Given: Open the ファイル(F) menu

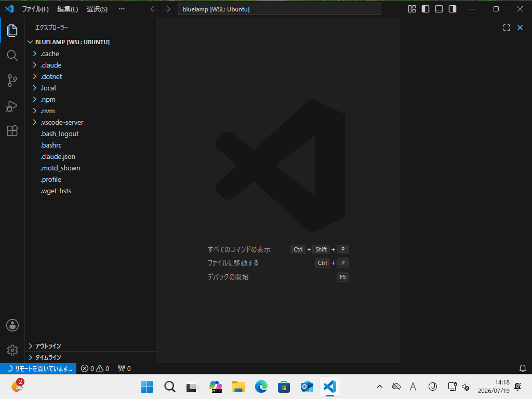Looking at the screenshot, I should click(35, 9).
